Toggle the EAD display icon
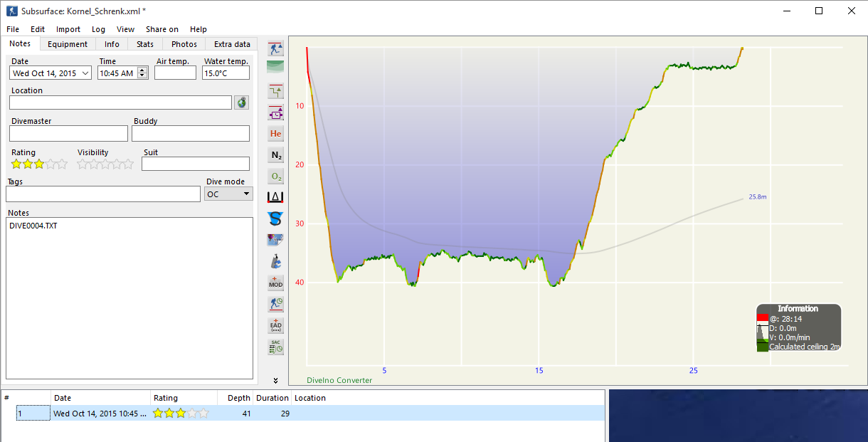 coord(275,325)
